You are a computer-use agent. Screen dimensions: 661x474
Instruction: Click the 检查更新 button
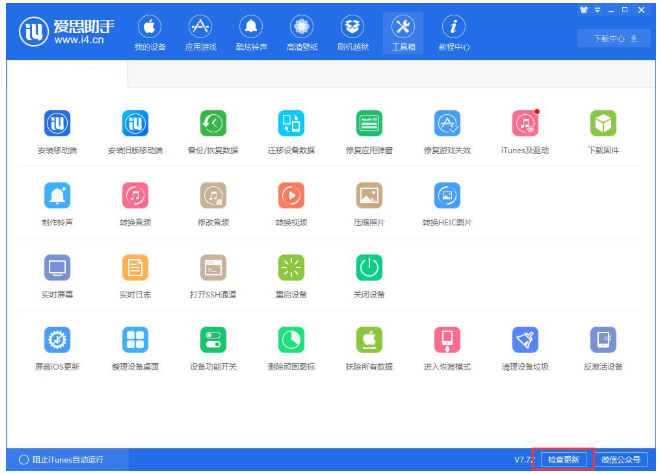pos(563,460)
